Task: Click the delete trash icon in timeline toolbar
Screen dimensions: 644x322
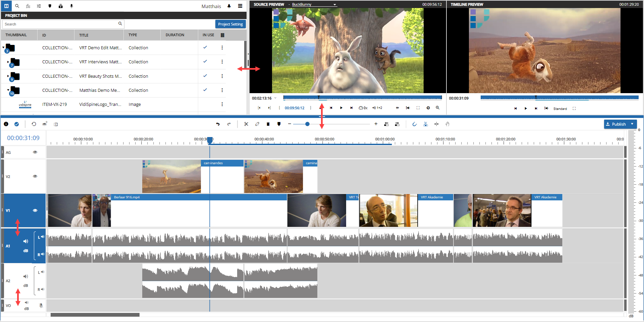Action: 268,124
